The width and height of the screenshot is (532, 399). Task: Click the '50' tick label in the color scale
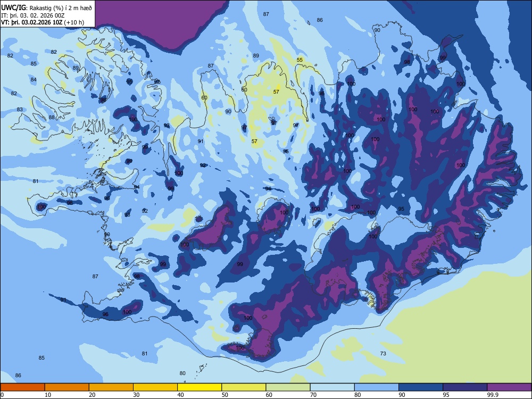(225, 395)
